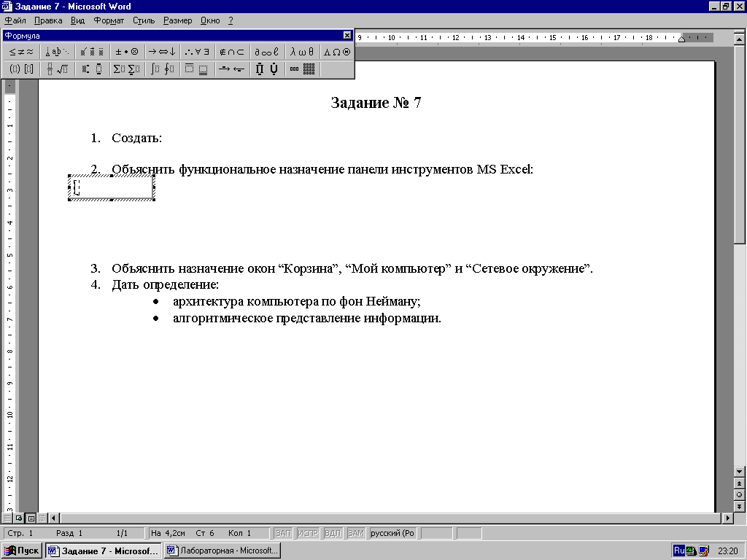Open the Формат menu
Viewport: 747px width, 560px height.
tap(109, 20)
